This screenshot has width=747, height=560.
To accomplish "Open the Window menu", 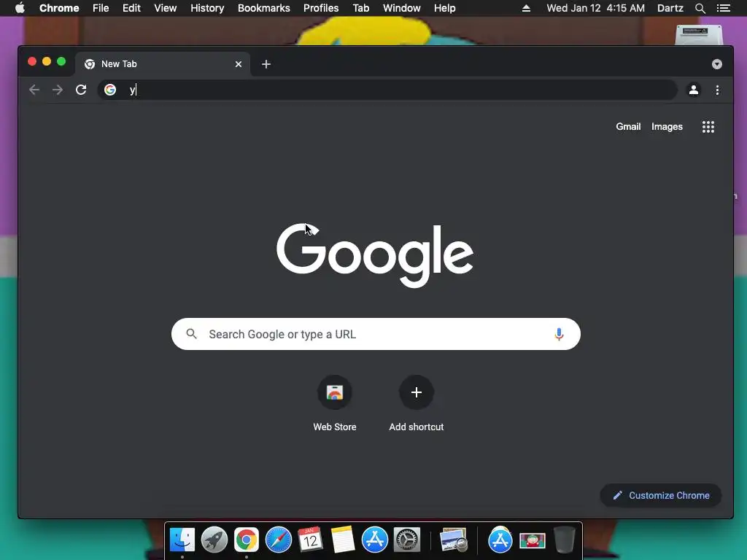I will click(402, 8).
